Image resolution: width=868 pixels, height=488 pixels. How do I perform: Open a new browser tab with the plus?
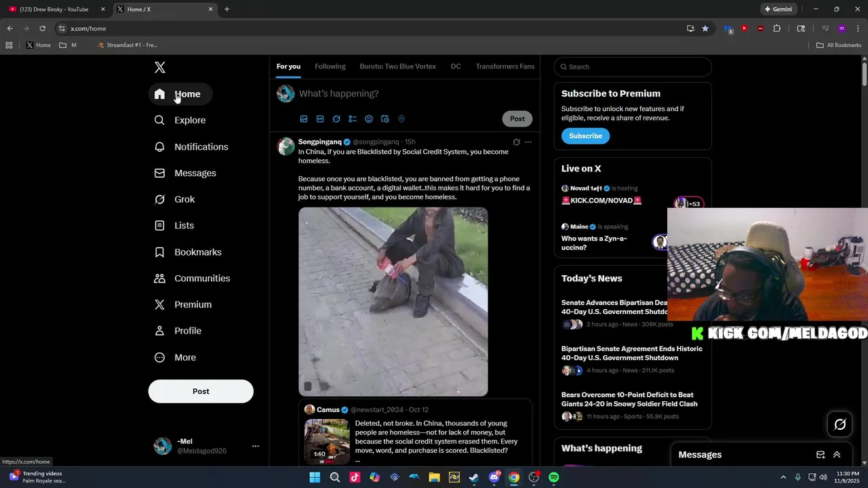point(226,9)
